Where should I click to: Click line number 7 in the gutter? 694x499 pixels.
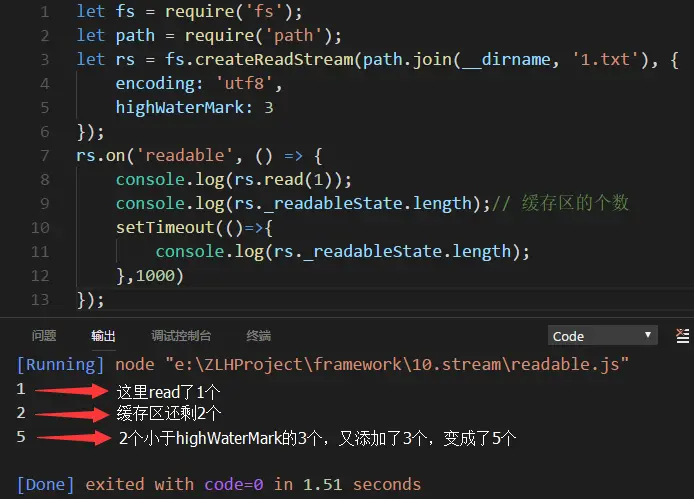click(x=45, y=155)
